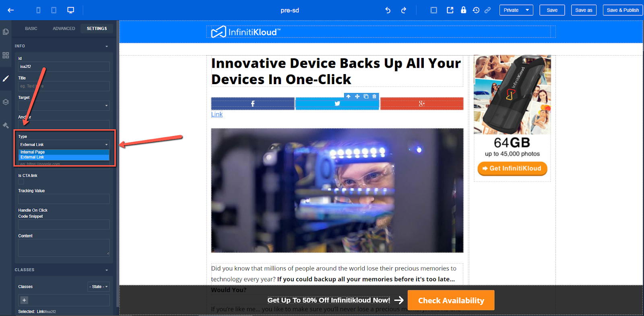Click the Facebook share button
The image size is (644, 316).
pyautogui.click(x=253, y=103)
